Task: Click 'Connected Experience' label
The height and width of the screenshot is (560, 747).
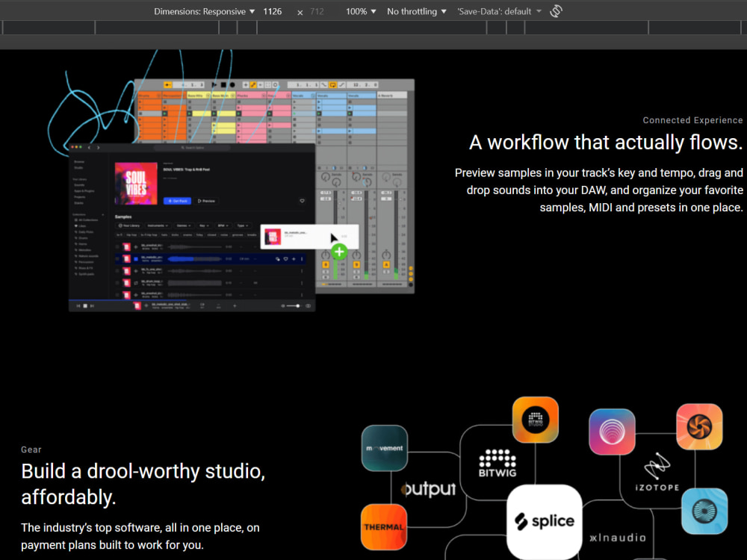Action: (692, 120)
